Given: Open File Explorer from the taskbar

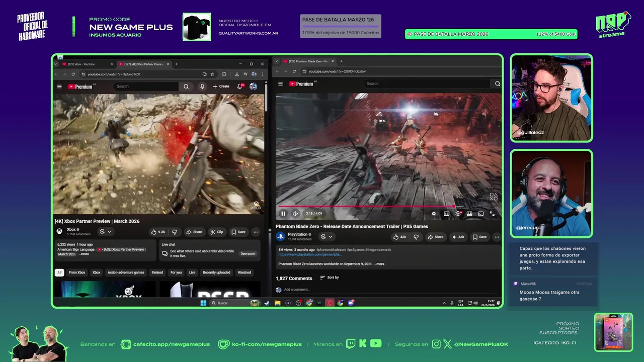Looking at the screenshot, I should [x=277, y=303].
